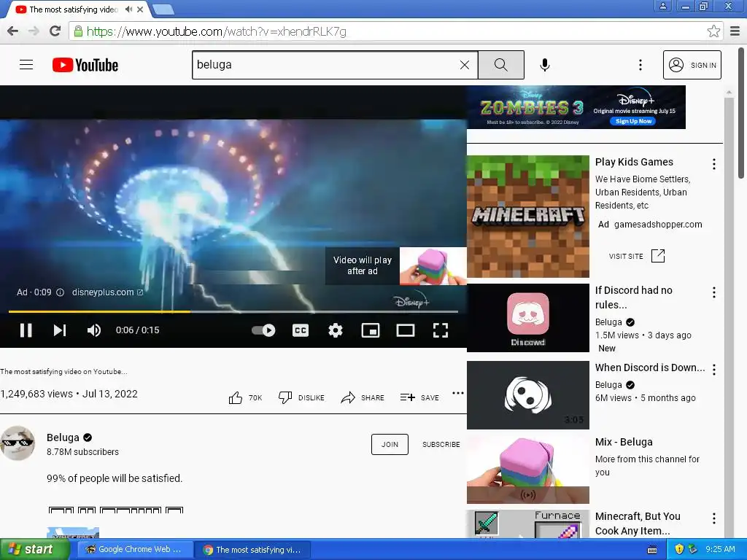The height and width of the screenshot is (560, 747).
Task: Open the Mix - Beluga playlist
Action: point(528,469)
